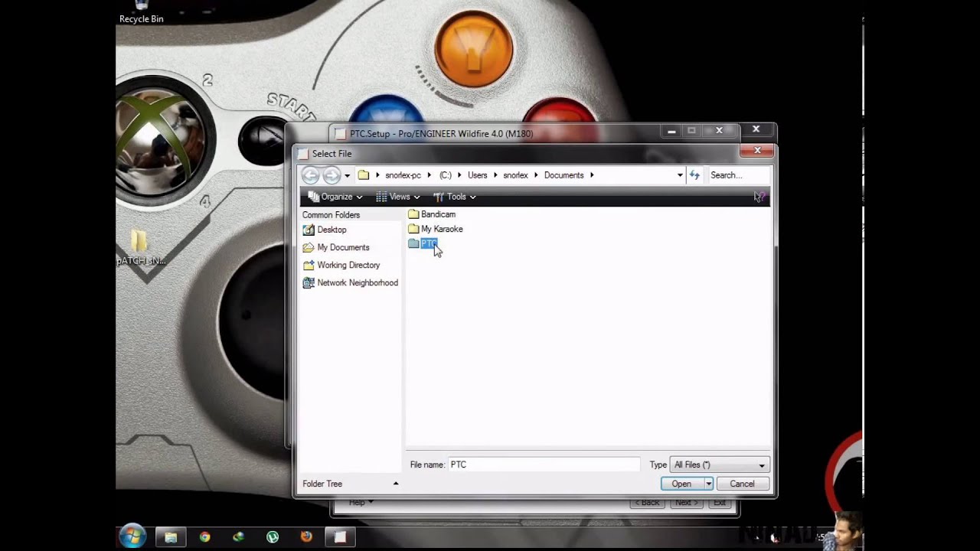Expand arrow after Documents in path
The height and width of the screenshot is (551, 980).
point(592,175)
